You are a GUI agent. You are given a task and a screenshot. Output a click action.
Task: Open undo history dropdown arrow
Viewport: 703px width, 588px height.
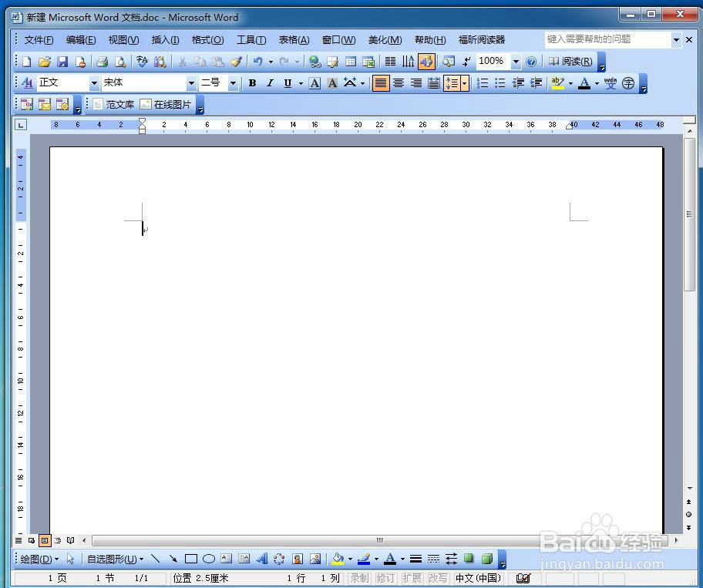click(271, 62)
